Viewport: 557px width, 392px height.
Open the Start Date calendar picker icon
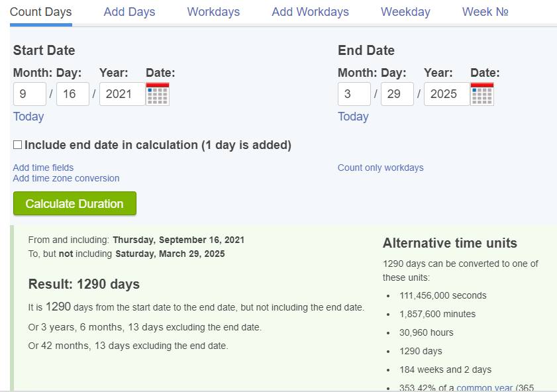tap(158, 94)
